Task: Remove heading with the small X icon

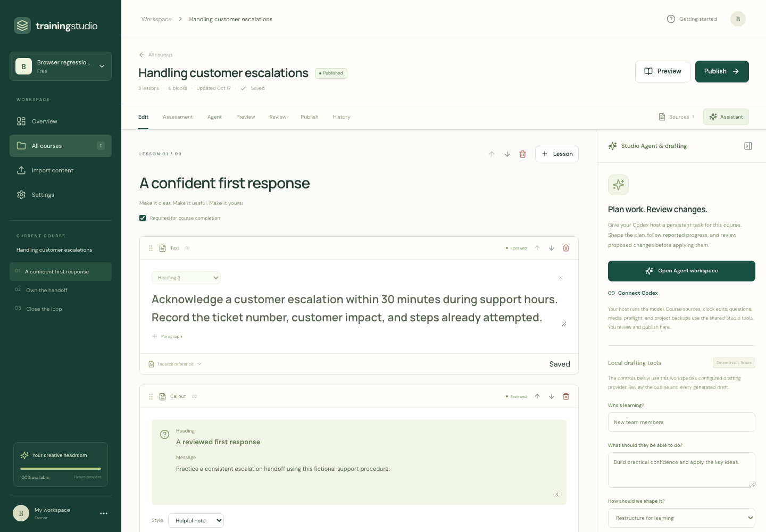Action: coord(561,278)
